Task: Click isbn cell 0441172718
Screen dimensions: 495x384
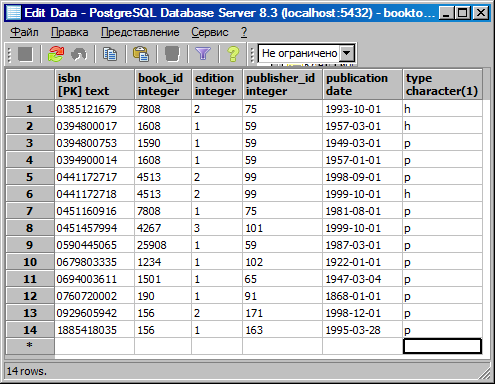Action: 95,194
